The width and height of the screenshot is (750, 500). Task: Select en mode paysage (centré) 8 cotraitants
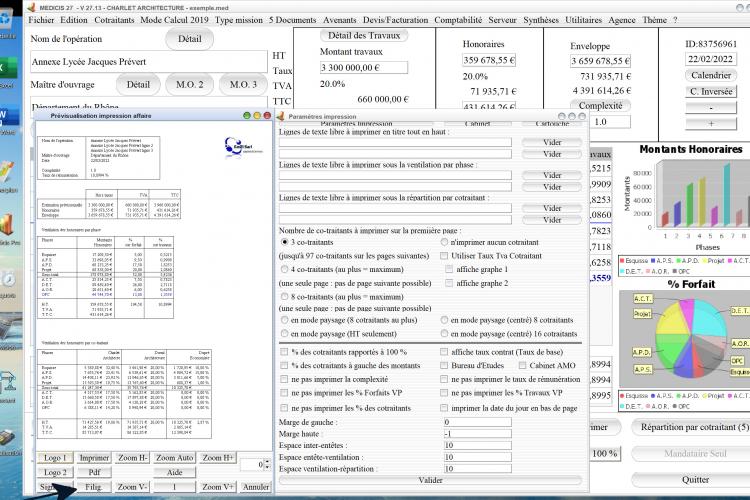pos(444,320)
